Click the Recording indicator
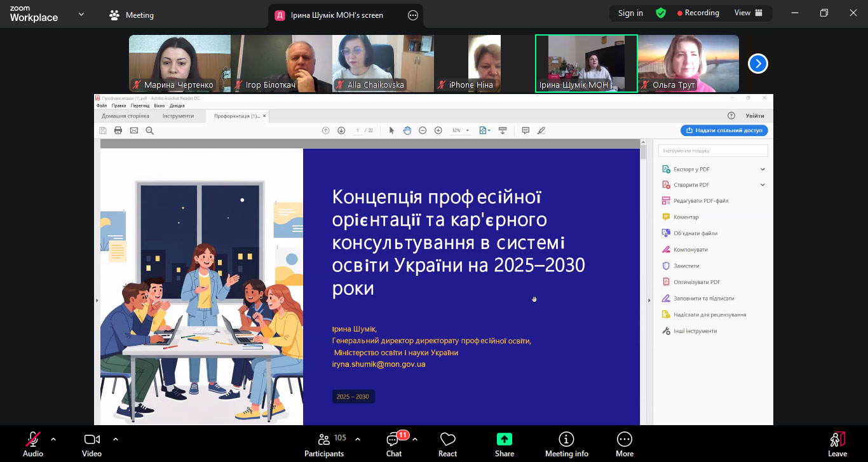The width and height of the screenshot is (868, 462). pyautogui.click(x=698, y=13)
